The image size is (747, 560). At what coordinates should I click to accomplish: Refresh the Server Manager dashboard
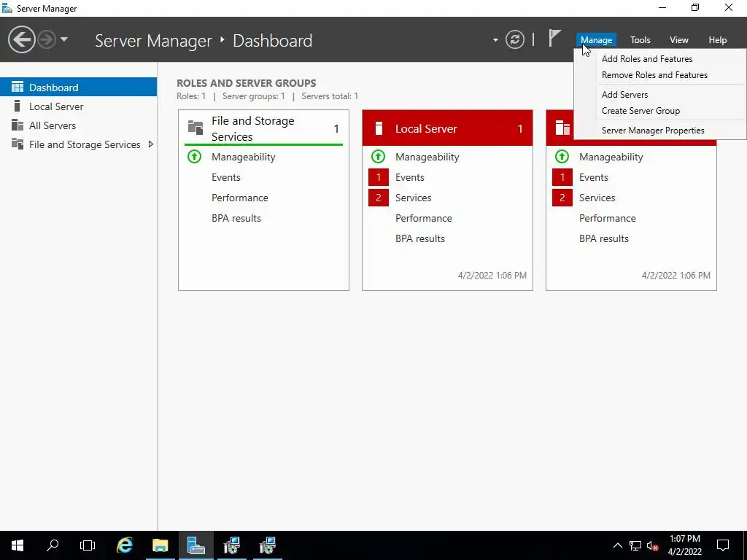click(x=515, y=39)
